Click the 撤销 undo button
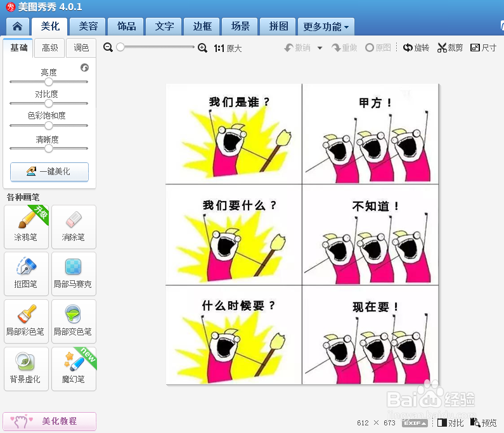The width and height of the screenshot is (504, 433). [297, 48]
